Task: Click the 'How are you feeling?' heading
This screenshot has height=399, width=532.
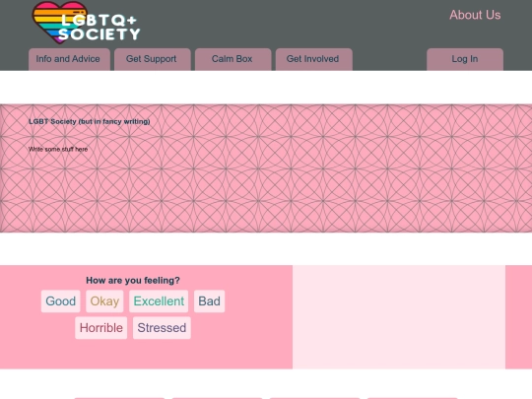Action: 133,280
